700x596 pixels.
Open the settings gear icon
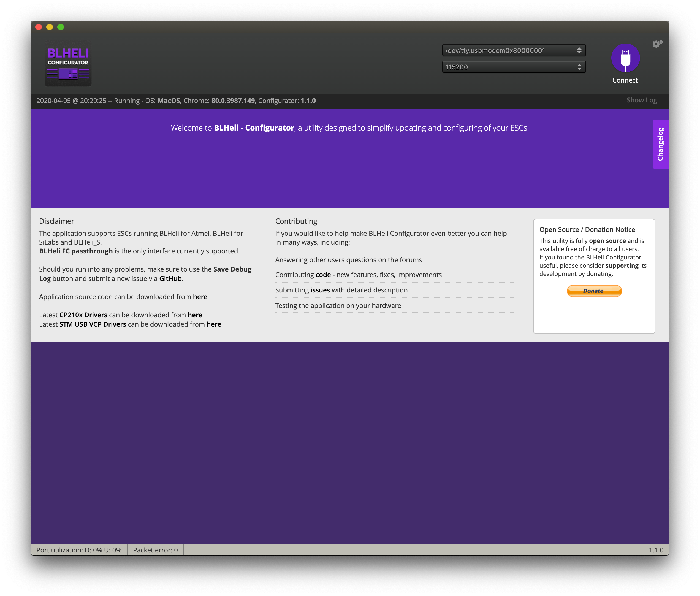[x=657, y=44]
